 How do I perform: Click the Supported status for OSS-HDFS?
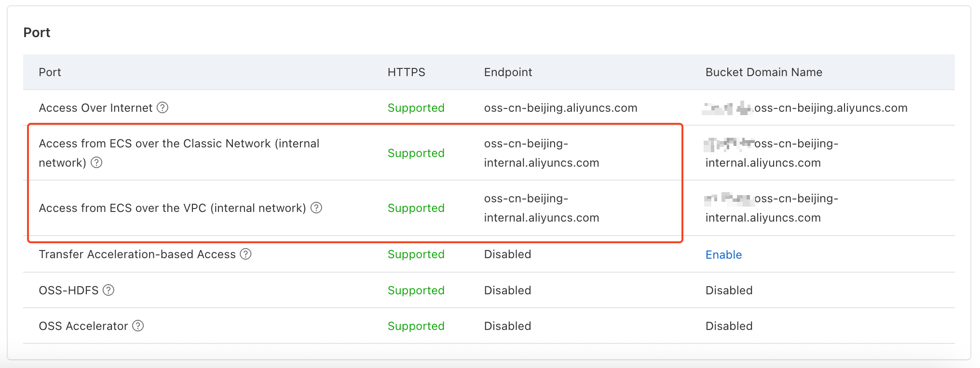(x=415, y=290)
